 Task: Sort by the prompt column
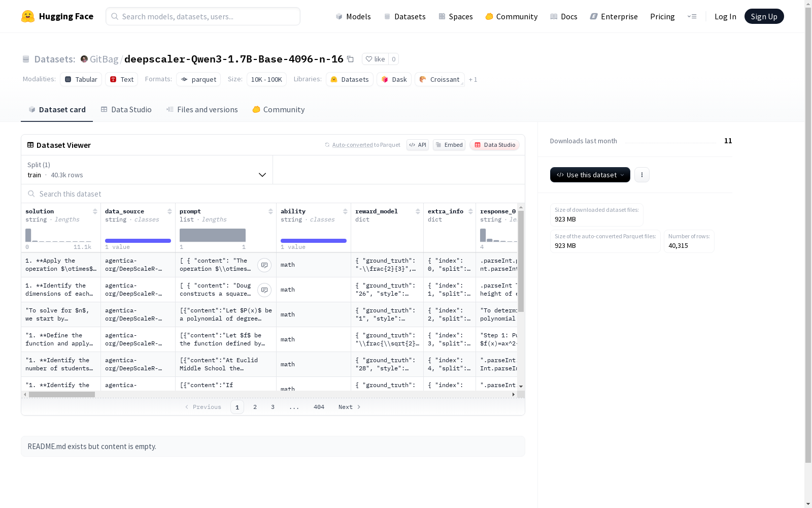(270, 211)
